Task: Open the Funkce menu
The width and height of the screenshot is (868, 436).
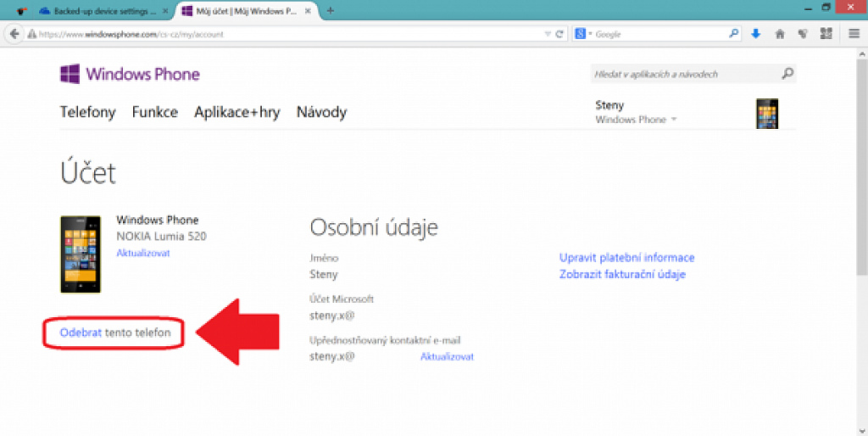Action: coord(155,113)
